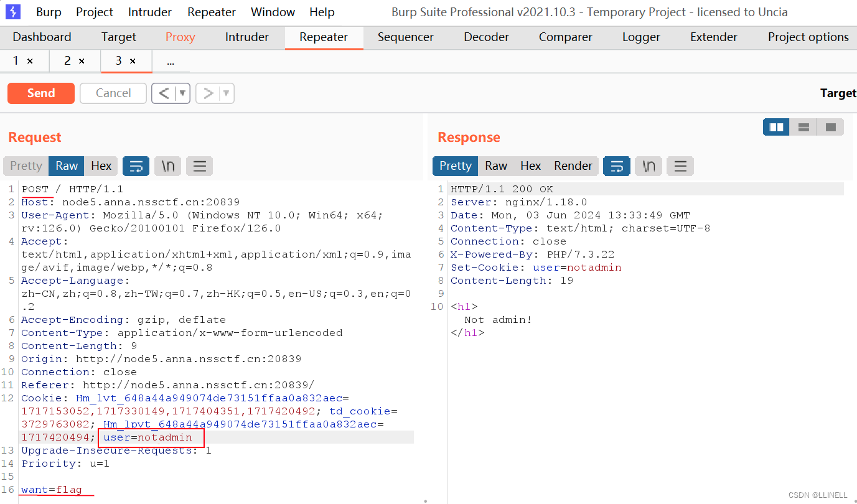
Task: Select Repeater sub-tab 3
Action: click(x=119, y=61)
